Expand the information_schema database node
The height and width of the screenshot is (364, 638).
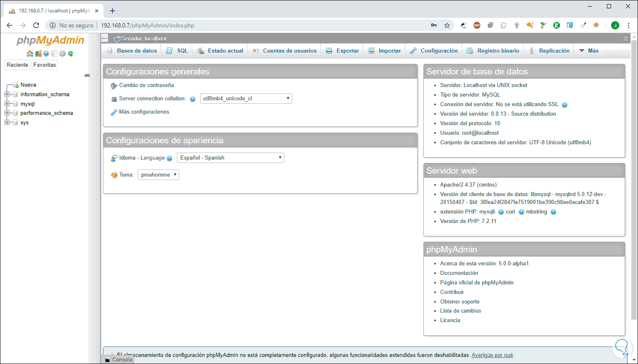pos(7,95)
